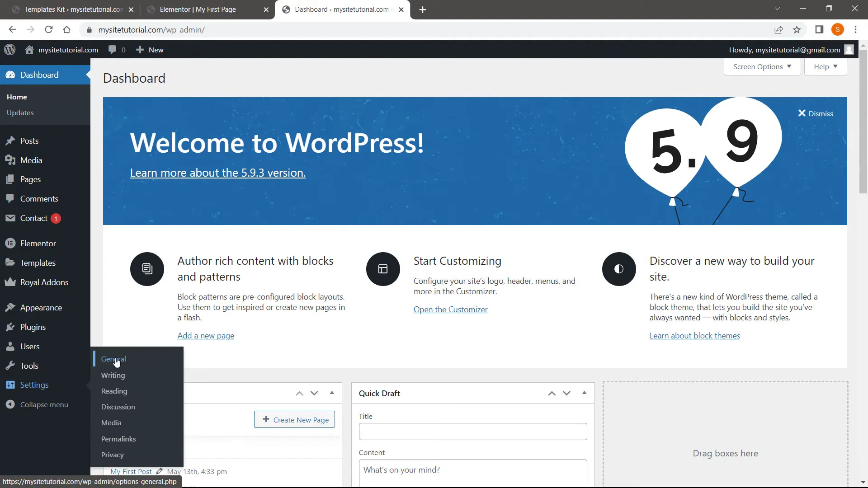Focus the Quick Draft Title field
Screen dimensions: 868x488
pyautogui.click(x=473, y=432)
